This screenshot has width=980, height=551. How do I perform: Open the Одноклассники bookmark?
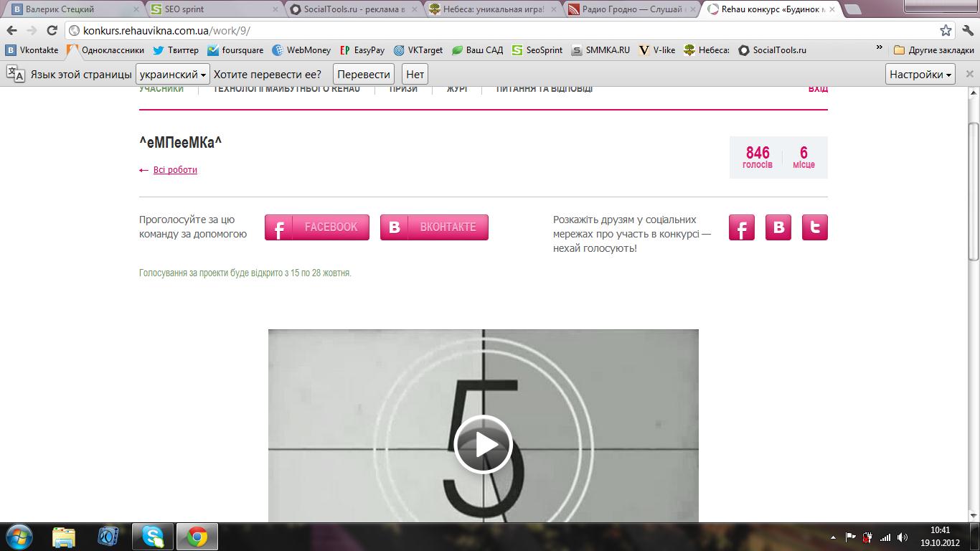click(105, 50)
